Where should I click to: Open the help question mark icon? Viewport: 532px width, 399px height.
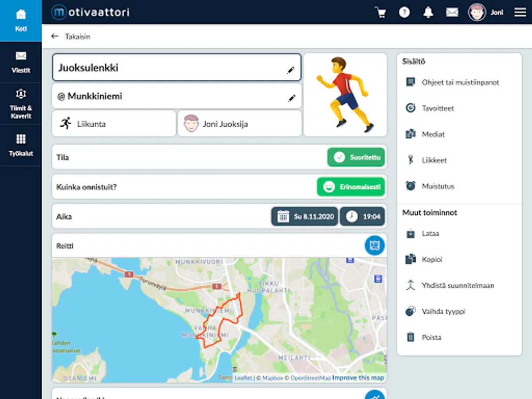point(404,12)
